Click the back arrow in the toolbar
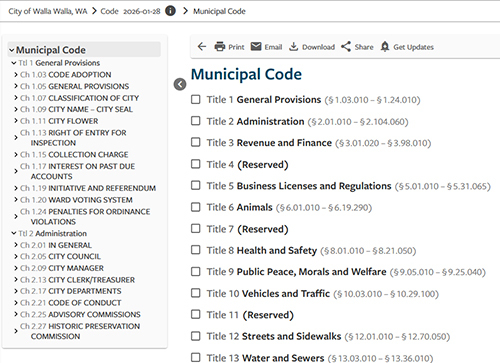 click(202, 47)
